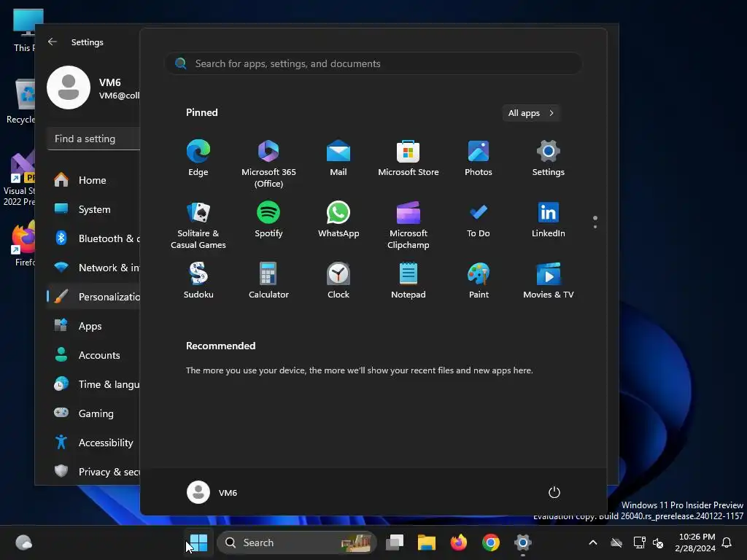Click the muted volume tray icon
This screenshot has height=560, width=747.
[659, 542]
